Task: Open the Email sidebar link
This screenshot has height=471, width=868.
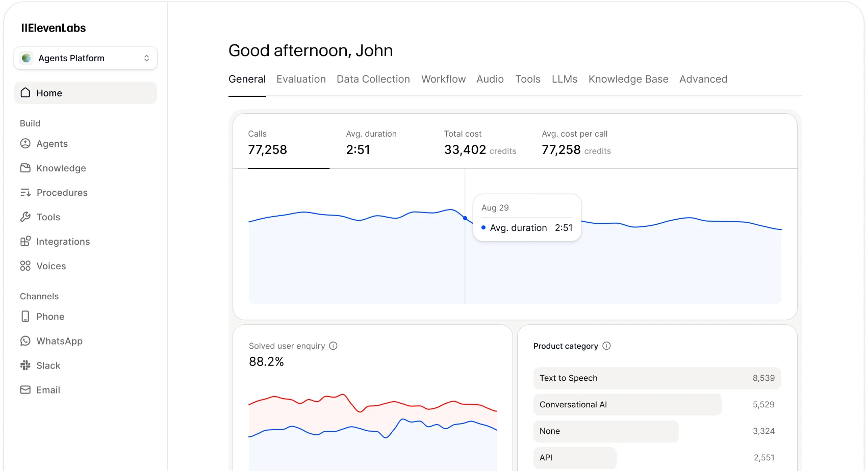Action: 48,390
